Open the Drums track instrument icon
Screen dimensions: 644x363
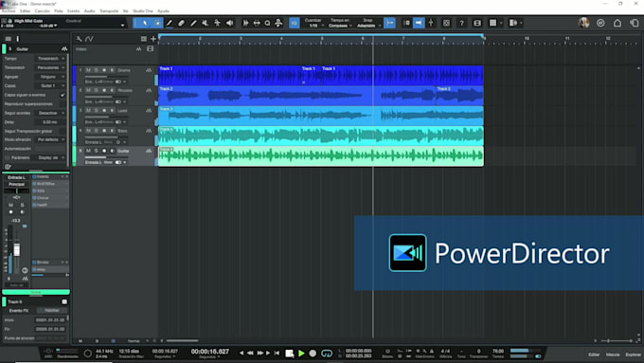[x=149, y=70]
